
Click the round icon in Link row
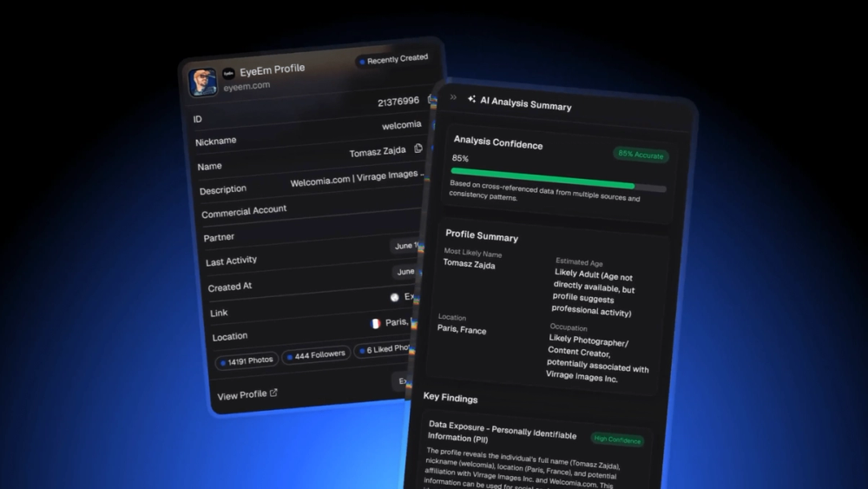click(x=394, y=297)
